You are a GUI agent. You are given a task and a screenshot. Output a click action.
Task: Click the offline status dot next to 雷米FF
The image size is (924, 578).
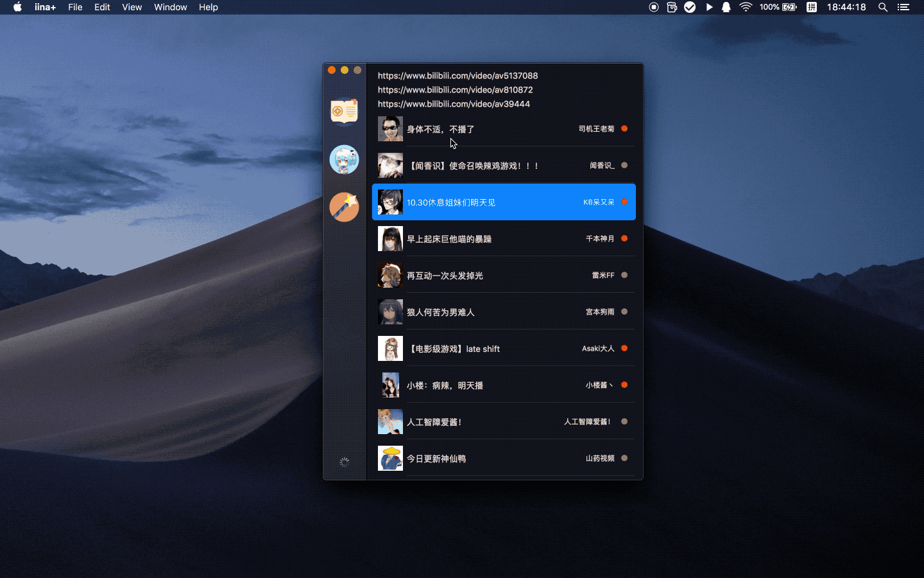pyautogui.click(x=624, y=275)
